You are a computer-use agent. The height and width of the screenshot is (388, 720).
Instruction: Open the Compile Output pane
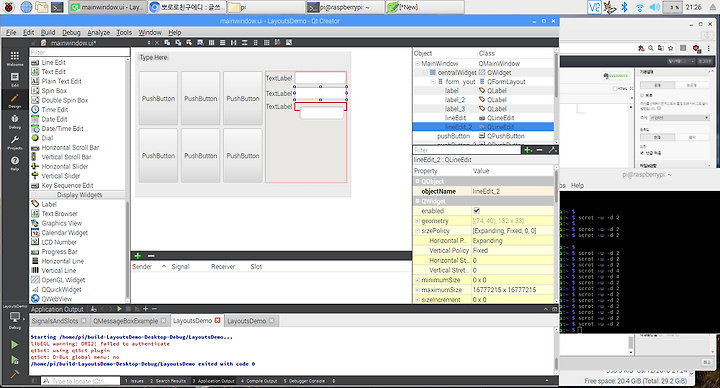259,381
